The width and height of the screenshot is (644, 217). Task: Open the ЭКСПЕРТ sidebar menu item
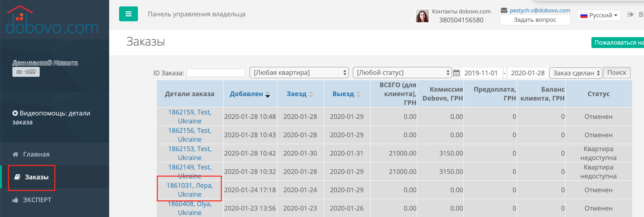(55, 200)
